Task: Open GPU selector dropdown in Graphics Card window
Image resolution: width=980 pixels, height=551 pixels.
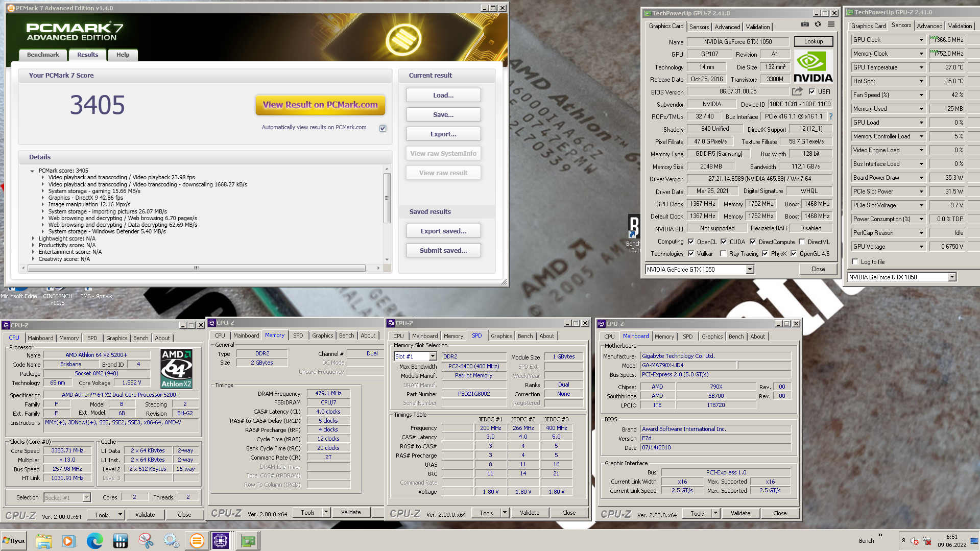Action: click(750, 270)
